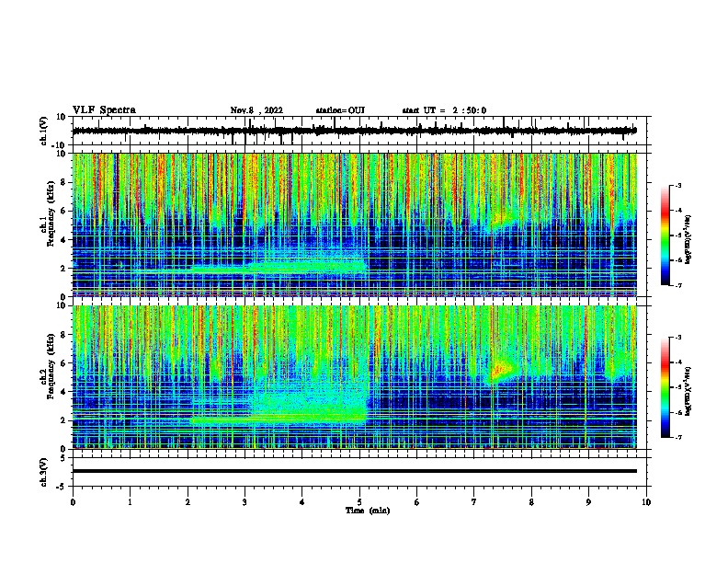Click time-axis tick label "9"
Image resolution: width=728 pixels, height=563 pixels.
pos(588,502)
